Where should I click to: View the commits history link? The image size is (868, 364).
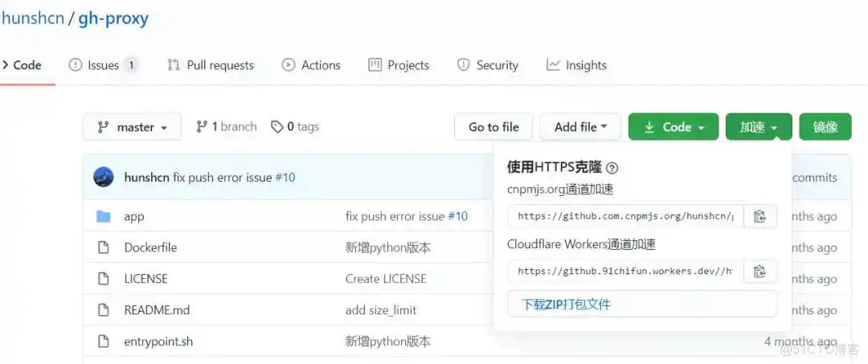pyautogui.click(x=814, y=178)
